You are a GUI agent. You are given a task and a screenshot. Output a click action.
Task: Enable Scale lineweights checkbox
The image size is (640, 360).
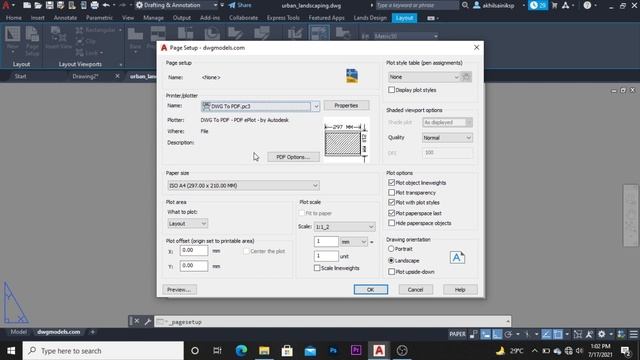click(317, 268)
